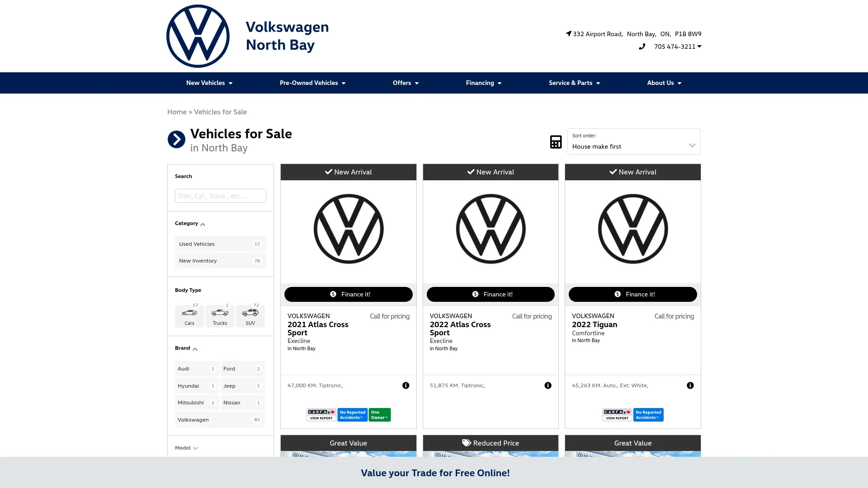The width and height of the screenshot is (868, 488).
Task: Click the search input for trim, cyl., trans.
Action: [220, 196]
